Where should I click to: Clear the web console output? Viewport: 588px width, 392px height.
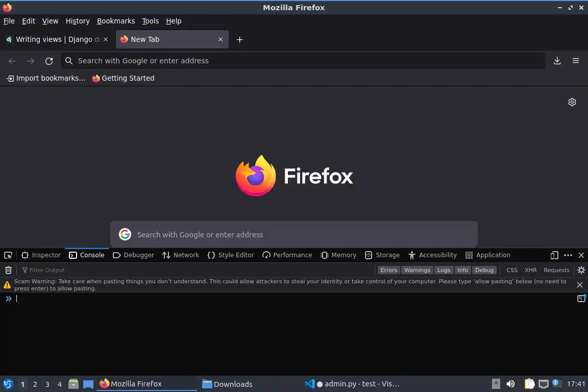click(8, 270)
